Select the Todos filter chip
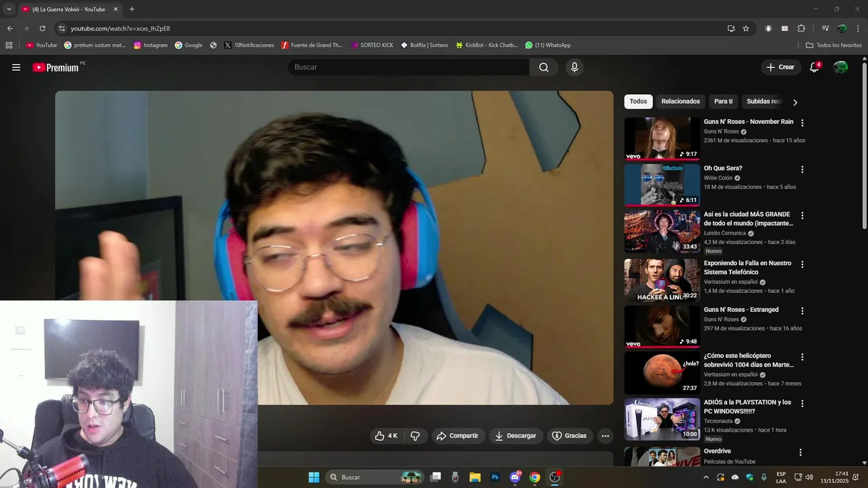Screen dimensions: 868x488 (x=638, y=102)
